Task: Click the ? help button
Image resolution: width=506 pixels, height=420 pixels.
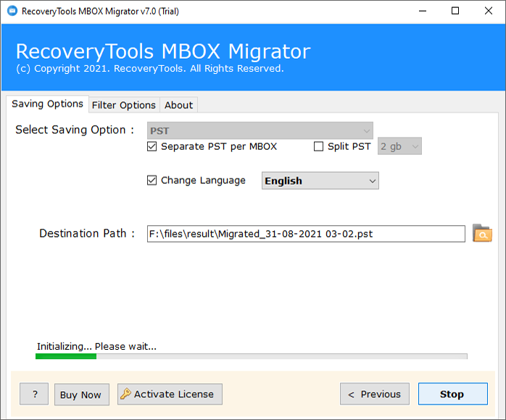Action: (34, 394)
